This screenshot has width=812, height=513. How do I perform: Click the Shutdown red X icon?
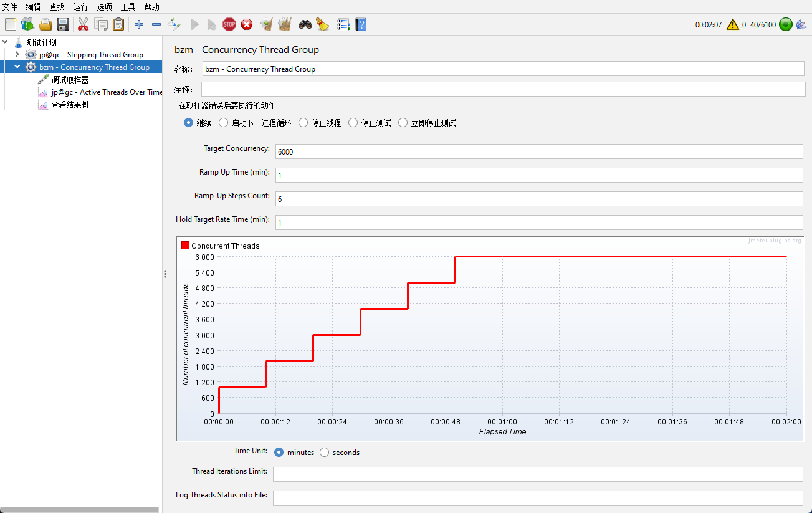(x=247, y=24)
